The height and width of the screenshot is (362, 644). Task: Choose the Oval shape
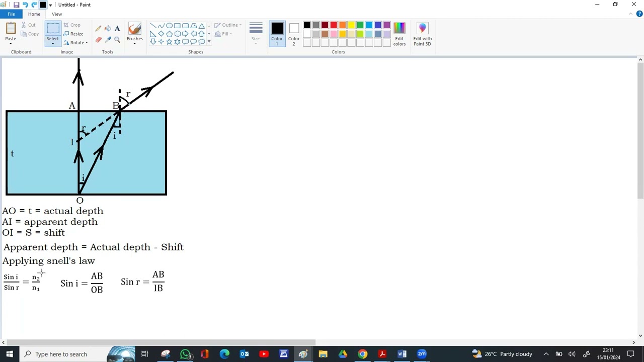169,26
